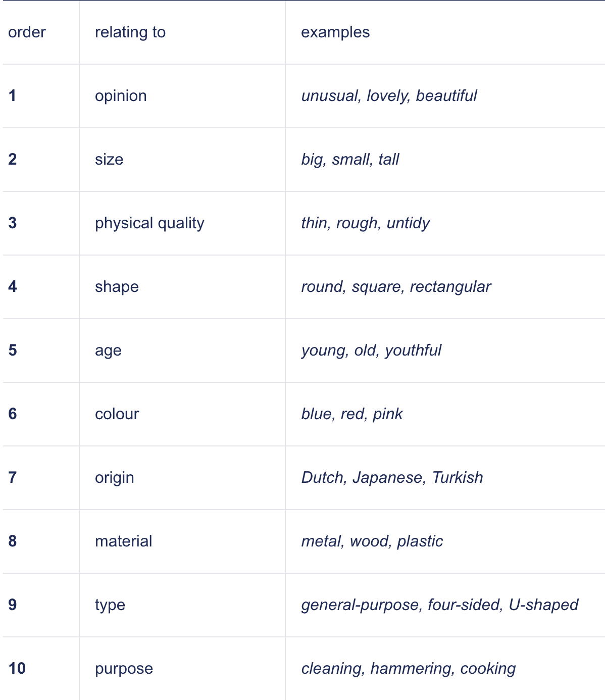Click the "round, square, rectangular" examples text
The image size is (605, 700).
click(x=396, y=287)
